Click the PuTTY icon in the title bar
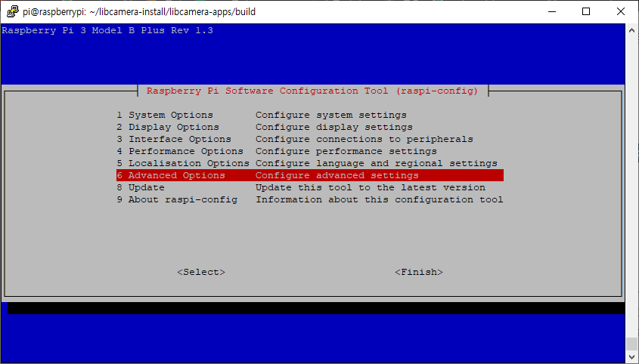The width and height of the screenshot is (639, 364). (12, 11)
